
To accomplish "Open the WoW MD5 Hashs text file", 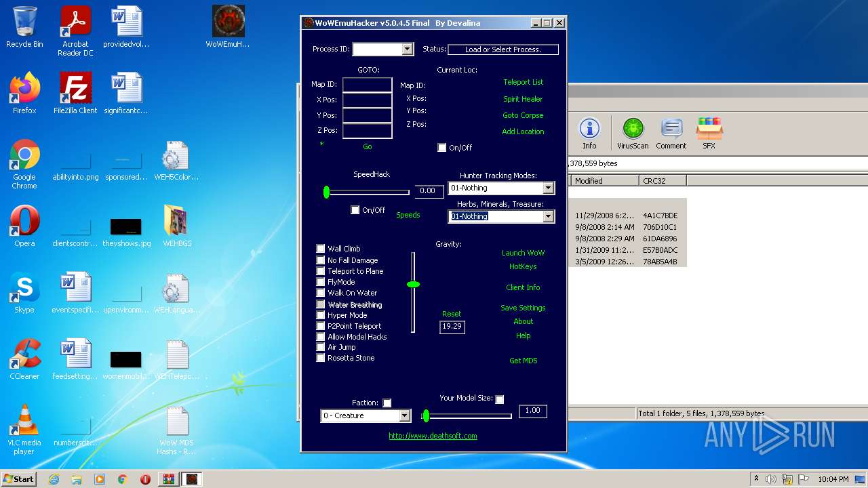I will 176,430.
